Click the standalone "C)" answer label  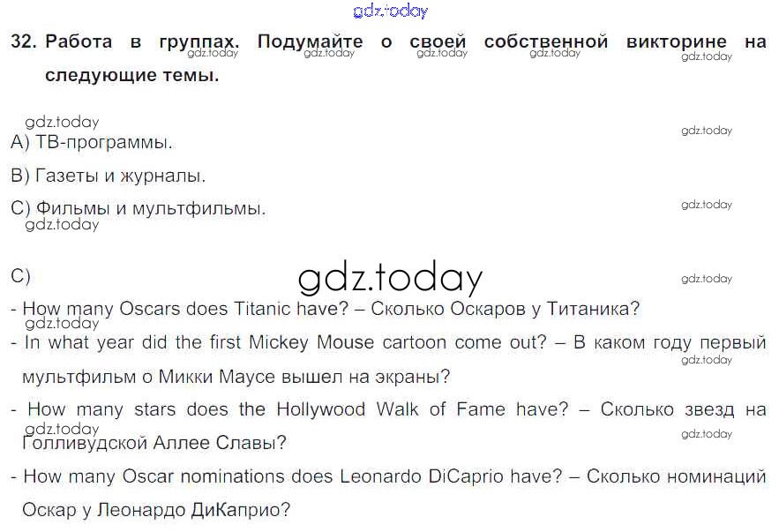20,276
